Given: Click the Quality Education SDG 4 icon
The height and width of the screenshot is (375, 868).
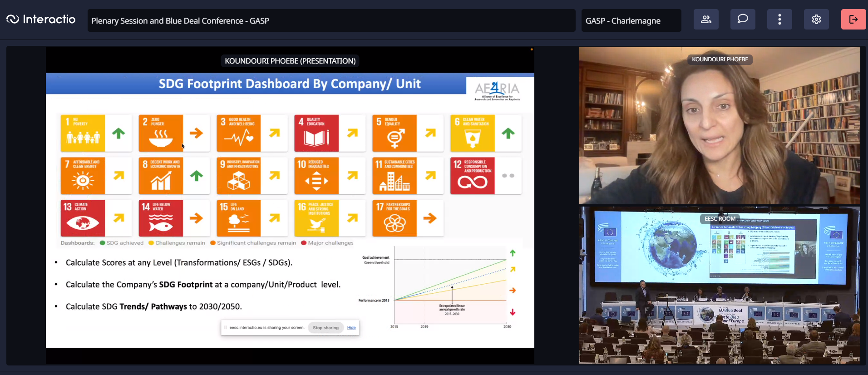Looking at the screenshot, I should tap(316, 133).
